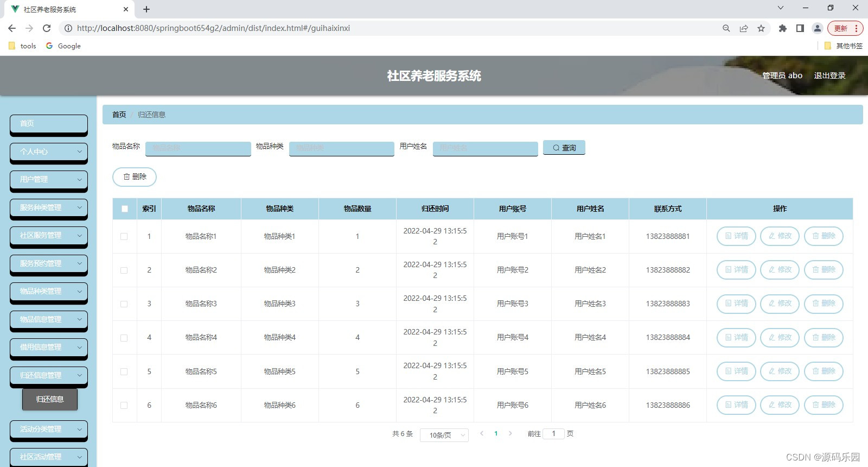Viewport: 868px width, 467px height.
Task: Go to next page with right arrow
Action: pyautogui.click(x=510, y=433)
